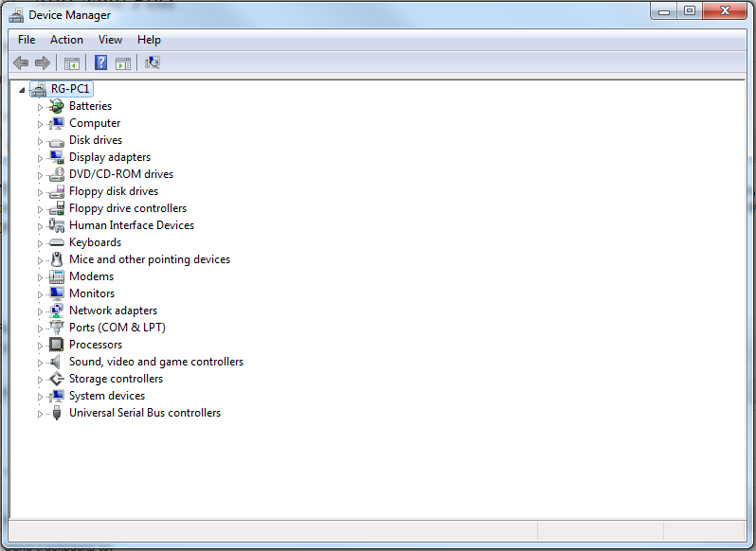Expand the Disk drives node arrow
The image size is (756, 551).
point(41,141)
